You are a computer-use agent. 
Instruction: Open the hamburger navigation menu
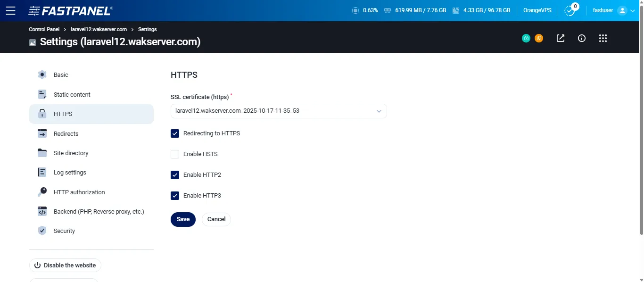(11, 10)
